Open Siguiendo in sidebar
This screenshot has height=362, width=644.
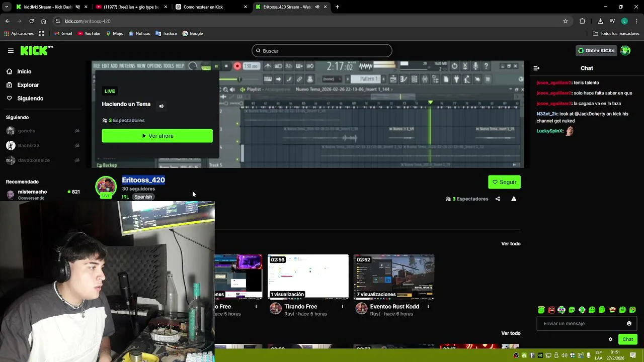(25, 99)
